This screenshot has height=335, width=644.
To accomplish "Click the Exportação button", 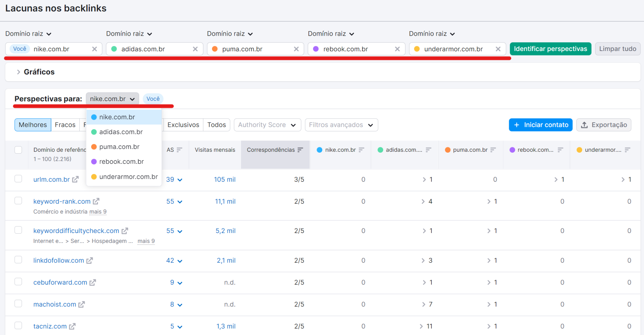I will (x=604, y=125).
